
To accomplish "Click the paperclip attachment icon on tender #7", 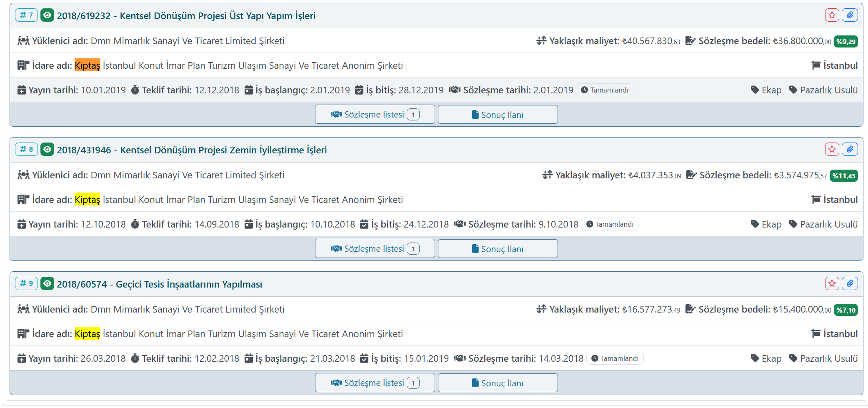I will [850, 15].
